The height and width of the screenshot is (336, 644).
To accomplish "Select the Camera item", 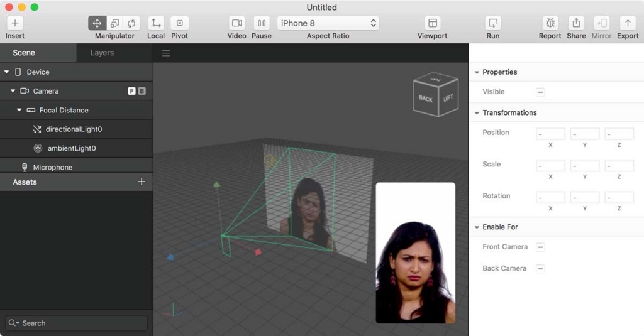I will click(x=76, y=90).
